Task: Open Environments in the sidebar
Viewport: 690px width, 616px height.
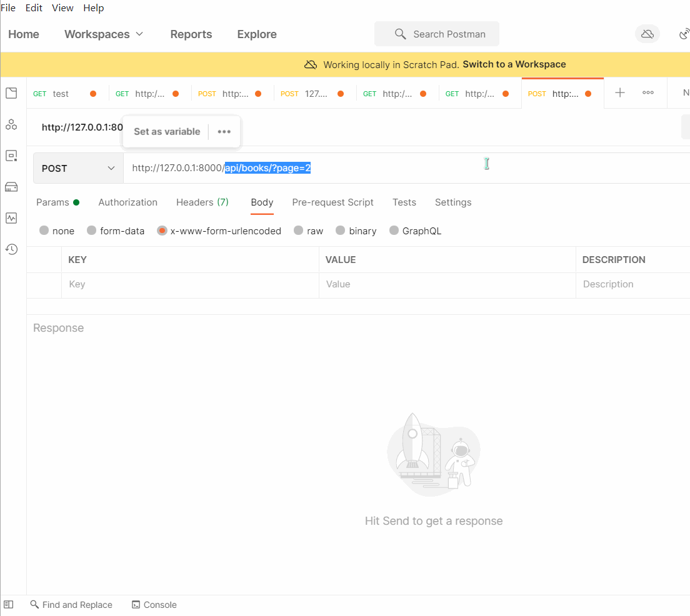Action: [x=11, y=156]
